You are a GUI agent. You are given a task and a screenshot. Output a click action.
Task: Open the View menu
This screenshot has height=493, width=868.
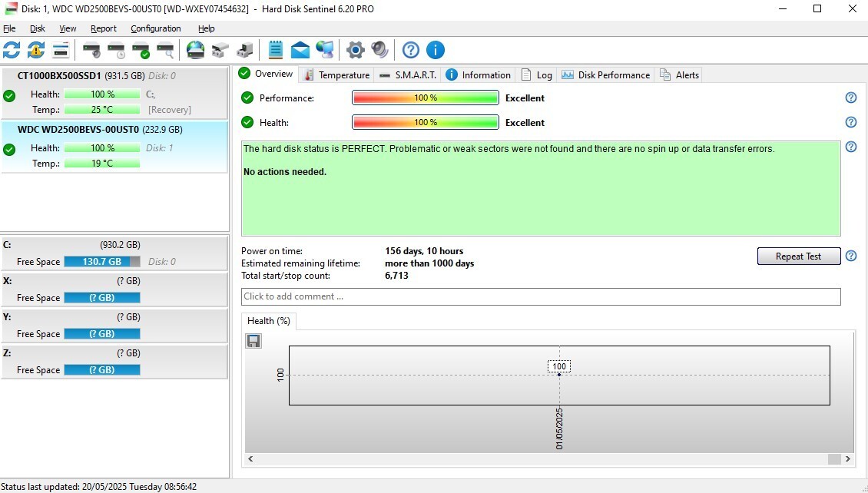point(68,28)
